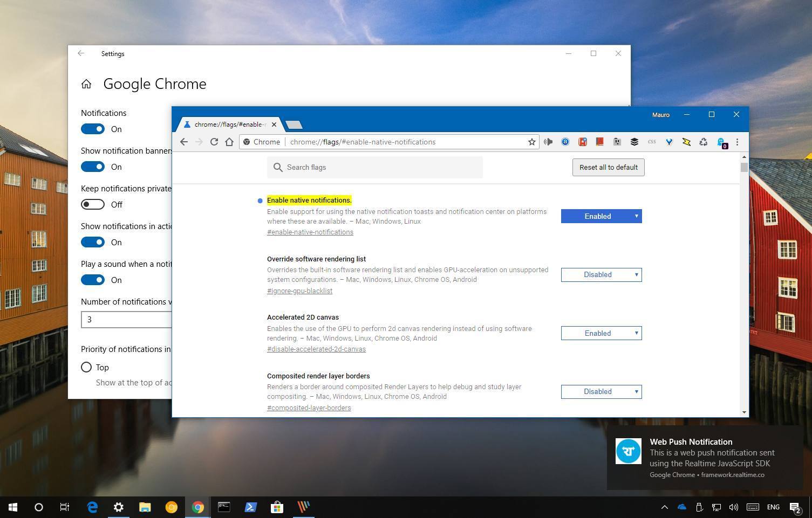Image resolution: width=812 pixels, height=518 pixels.
Task: Open the blue 'a' extension icon
Action: [x=565, y=142]
